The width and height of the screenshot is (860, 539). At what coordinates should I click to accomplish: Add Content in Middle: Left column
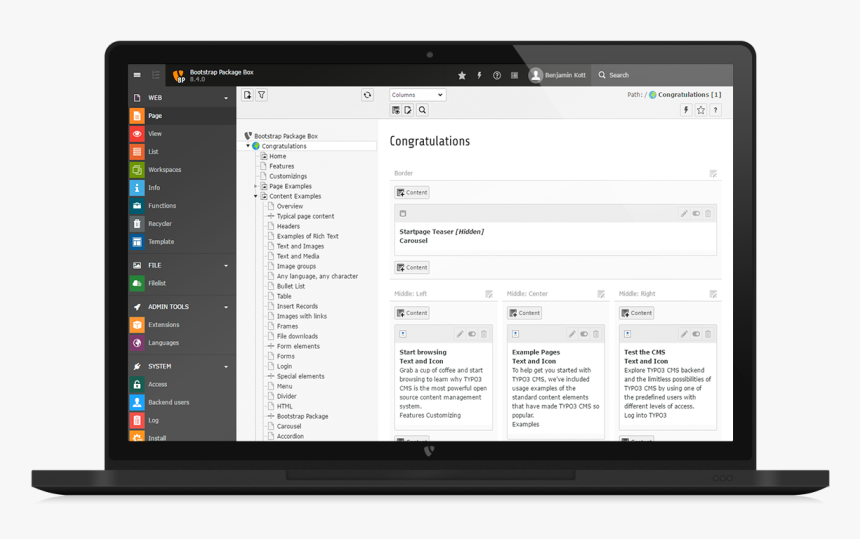412,313
